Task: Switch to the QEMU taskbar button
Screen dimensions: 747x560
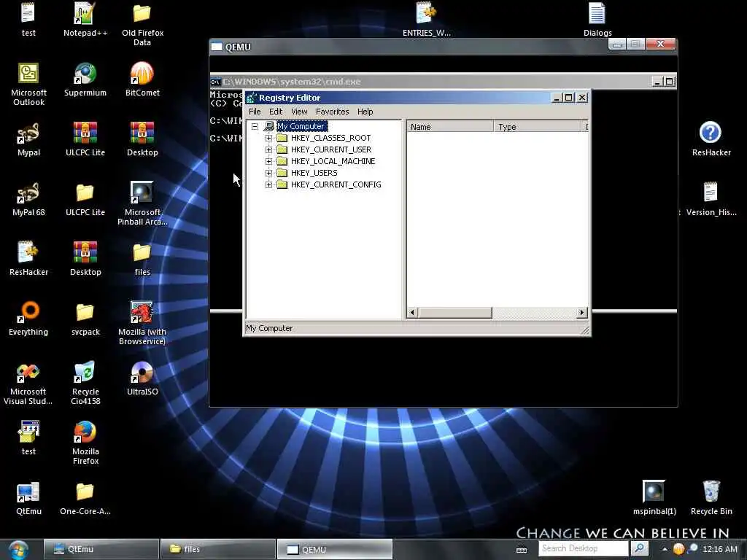Action: [x=334, y=549]
